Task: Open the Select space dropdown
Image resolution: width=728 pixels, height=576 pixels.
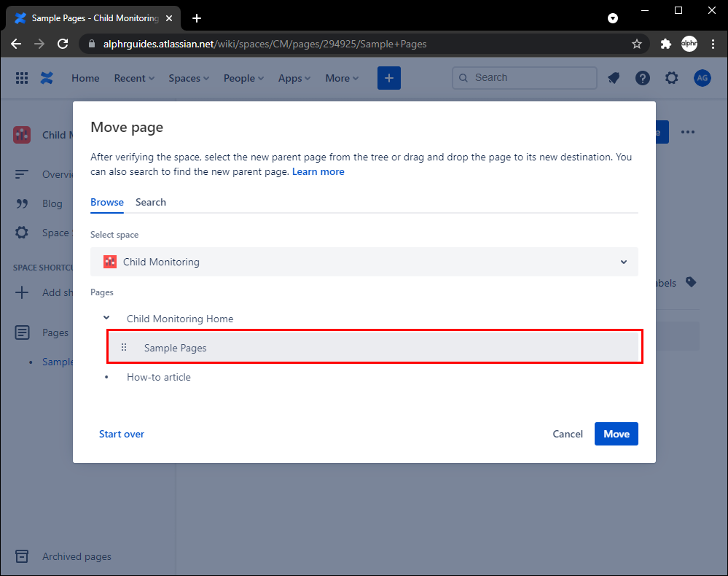Action: click(x=364, y=262)
